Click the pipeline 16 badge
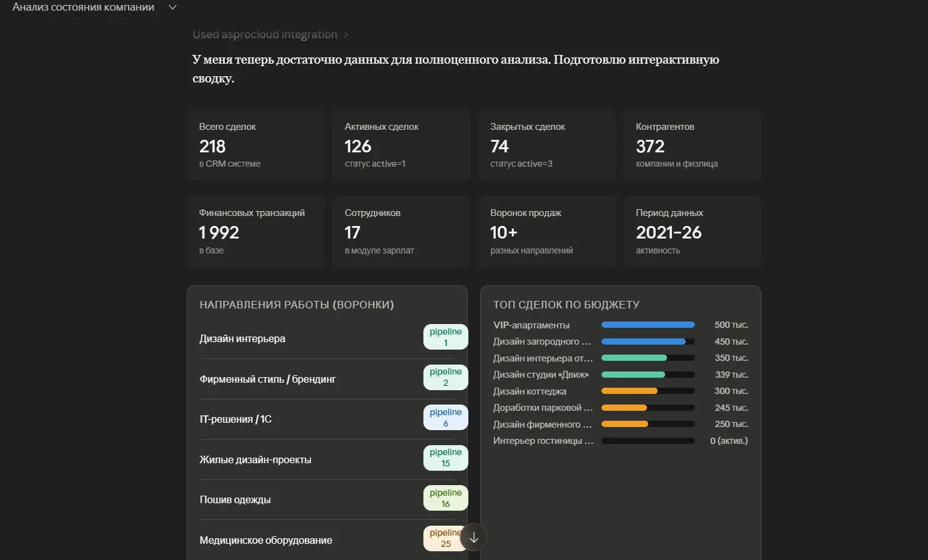928x560 pixels. [445, 498]
